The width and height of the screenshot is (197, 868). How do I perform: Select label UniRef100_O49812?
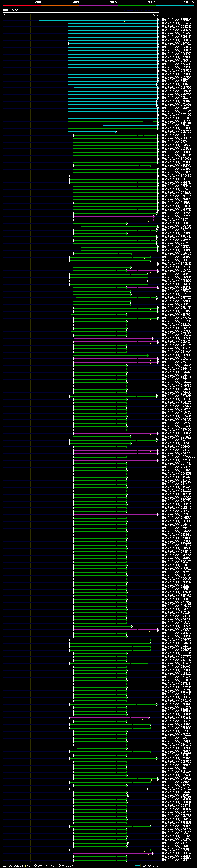pos(177,796)
